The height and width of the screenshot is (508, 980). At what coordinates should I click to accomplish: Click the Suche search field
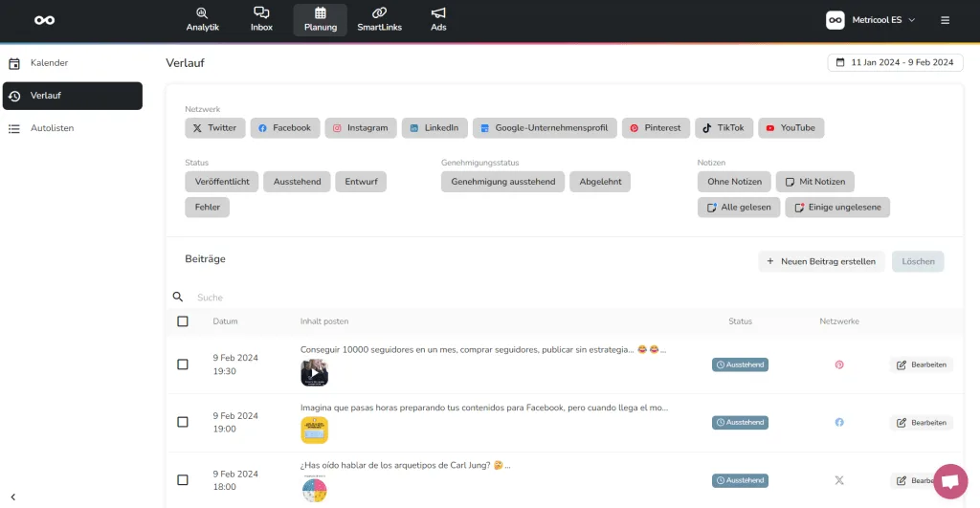pyautogui.click(x=383, y=298)
